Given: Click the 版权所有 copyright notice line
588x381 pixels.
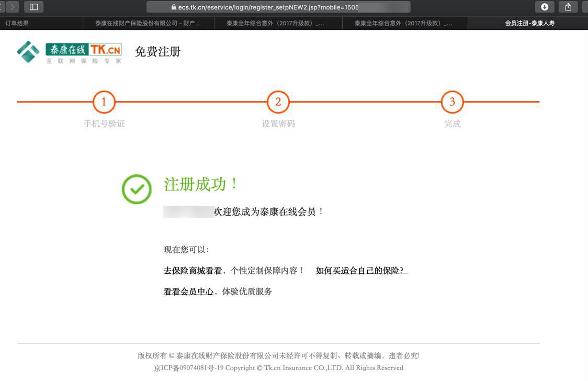Looking at the screenshot, I should click(x=278, y=355).
